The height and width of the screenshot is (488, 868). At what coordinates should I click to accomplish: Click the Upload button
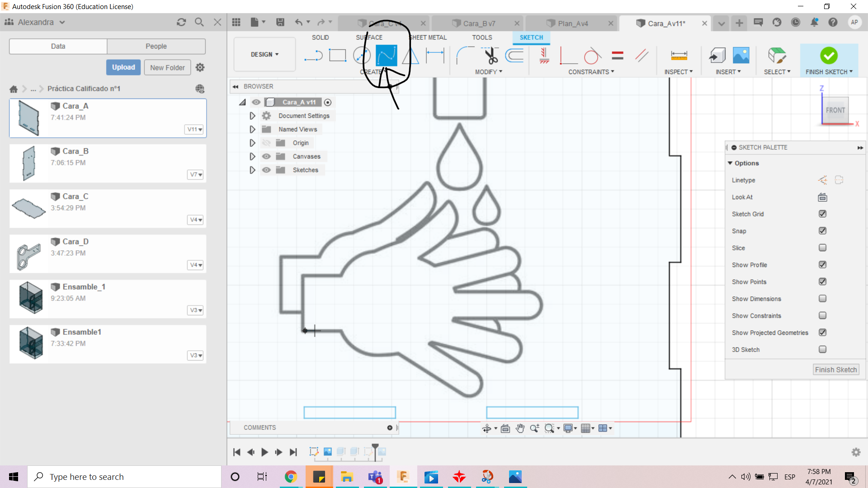coord(123,67)
